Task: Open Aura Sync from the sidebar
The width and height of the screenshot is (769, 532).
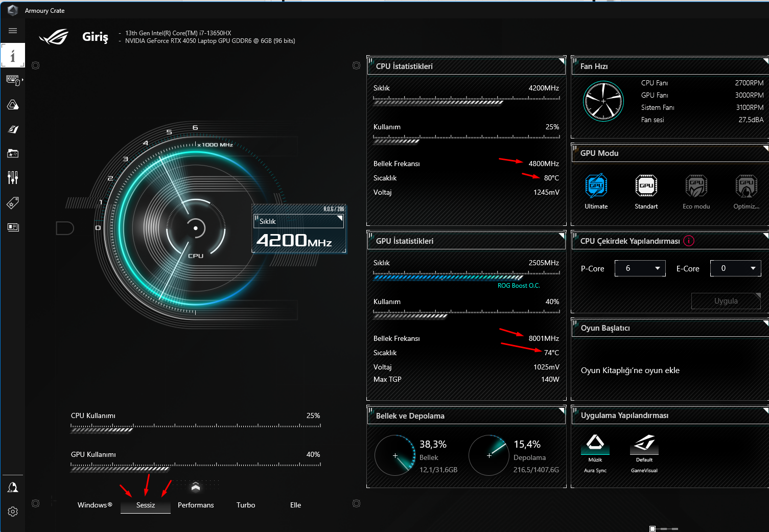Action: coord(13,105)
